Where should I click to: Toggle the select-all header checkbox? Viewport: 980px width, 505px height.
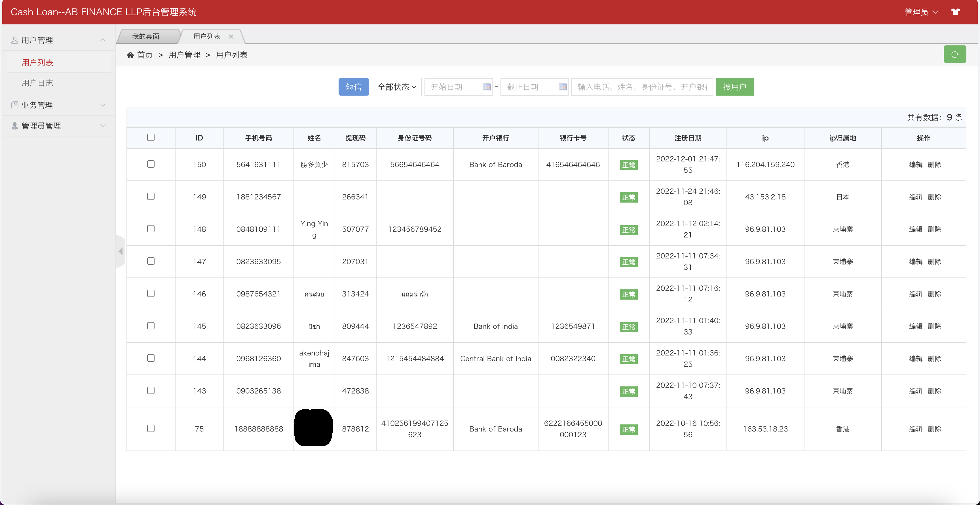point(151,137)
